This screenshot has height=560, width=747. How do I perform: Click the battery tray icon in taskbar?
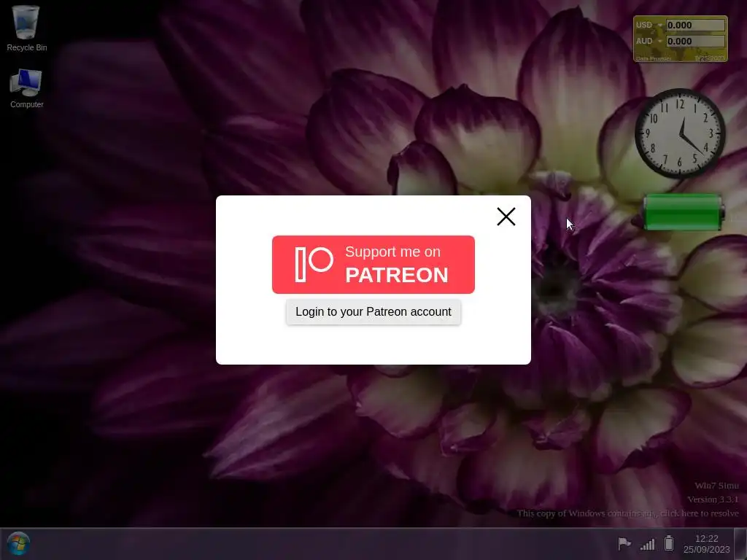tap(669, 543)
